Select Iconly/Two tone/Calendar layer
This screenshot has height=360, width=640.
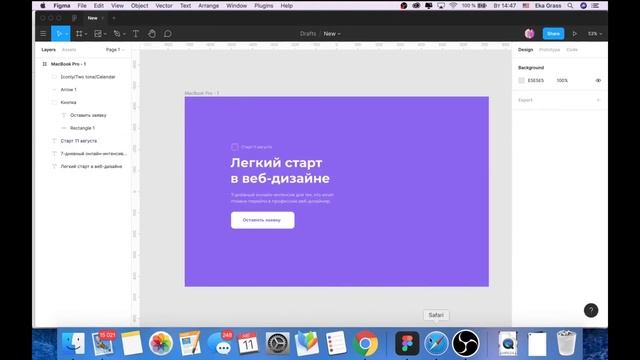(88, 77)
